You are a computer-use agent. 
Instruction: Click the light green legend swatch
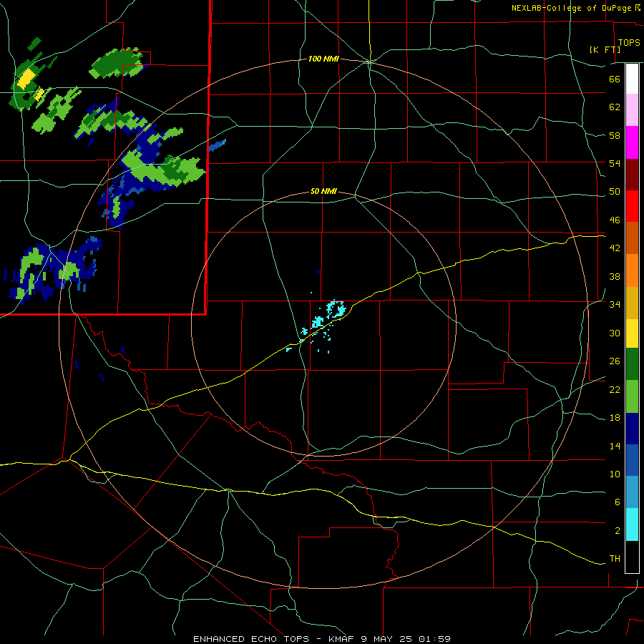pyautogui.click(x=632, y=396)
